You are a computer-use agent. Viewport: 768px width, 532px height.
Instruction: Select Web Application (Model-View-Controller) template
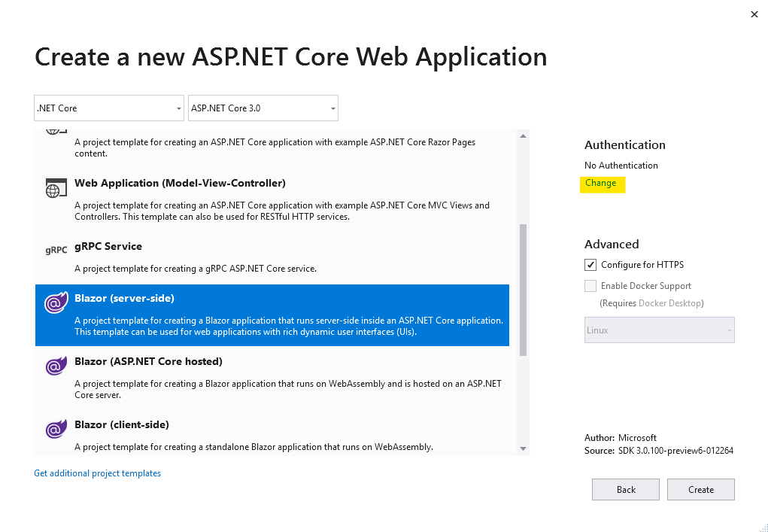pos(180,183)
